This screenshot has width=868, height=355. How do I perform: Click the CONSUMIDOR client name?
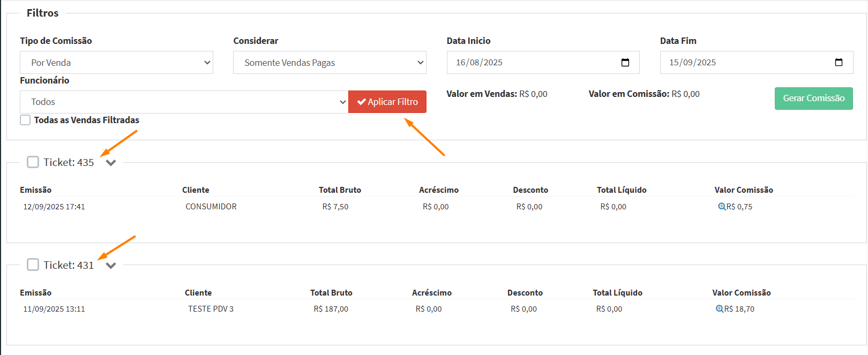(x=211, y=207)
